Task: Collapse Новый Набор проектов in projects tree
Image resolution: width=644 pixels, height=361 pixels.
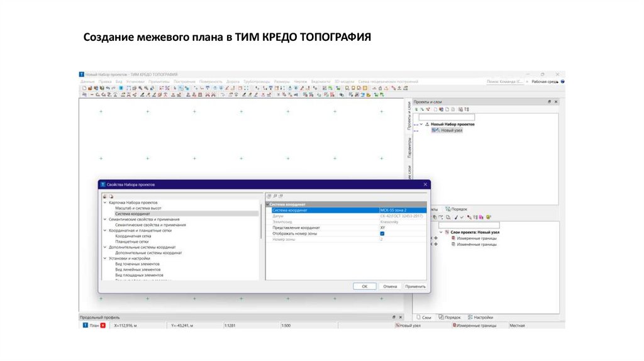Action: click(421, 124)
